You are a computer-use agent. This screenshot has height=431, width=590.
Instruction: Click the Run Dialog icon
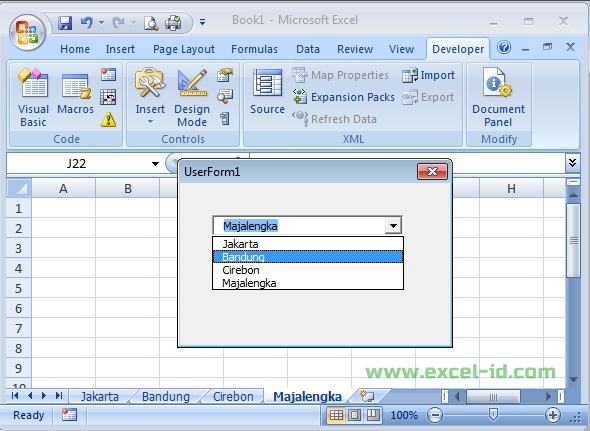225,119
